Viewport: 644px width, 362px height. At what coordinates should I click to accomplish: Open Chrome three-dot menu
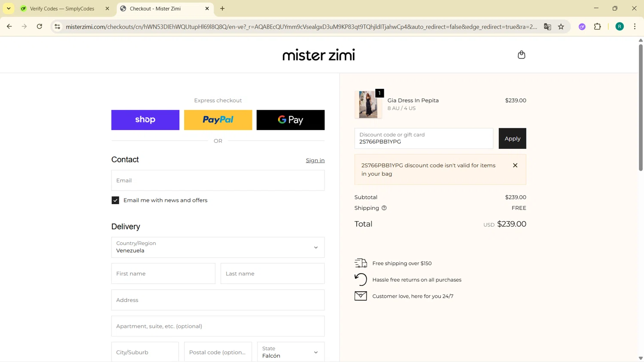(x=635, y=27)
